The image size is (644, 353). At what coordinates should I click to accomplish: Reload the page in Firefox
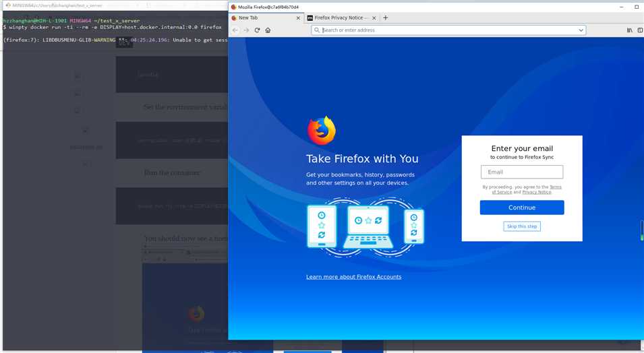tap(257, 30)
